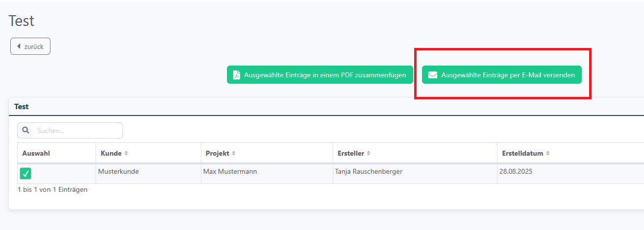Sort table by Kunde column header
Screen dimensions: 644x230
coord(149,153)
